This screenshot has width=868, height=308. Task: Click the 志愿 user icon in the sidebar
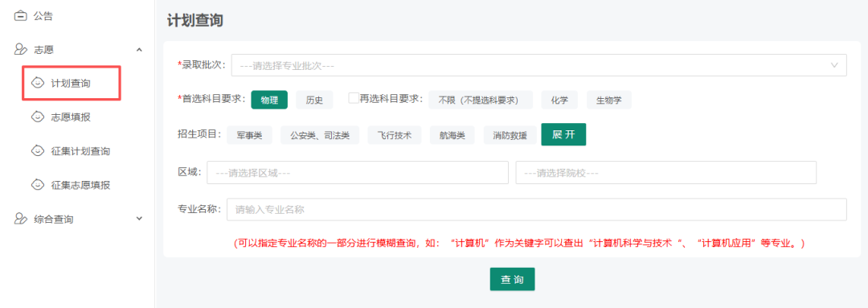(20, 50)
